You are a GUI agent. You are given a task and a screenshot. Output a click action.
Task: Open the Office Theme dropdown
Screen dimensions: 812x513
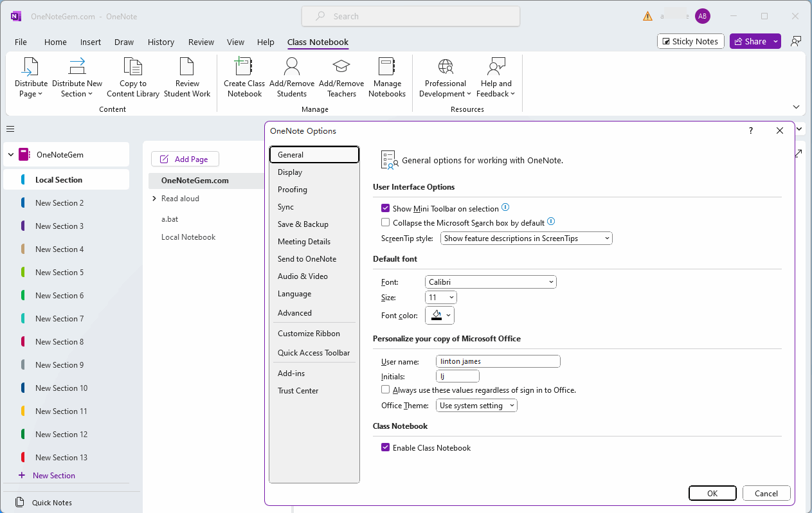[x=477, y=406]
